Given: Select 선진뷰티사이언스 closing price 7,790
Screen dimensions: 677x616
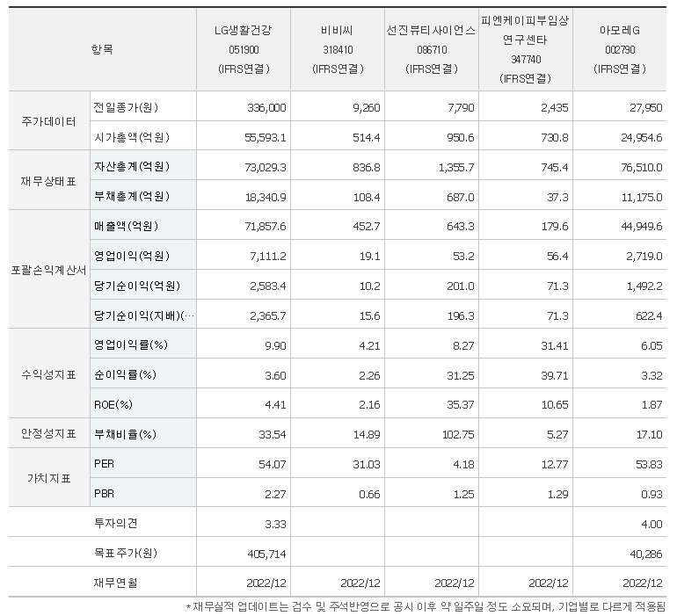Looking at the screenshot, I should pos(461,107).
